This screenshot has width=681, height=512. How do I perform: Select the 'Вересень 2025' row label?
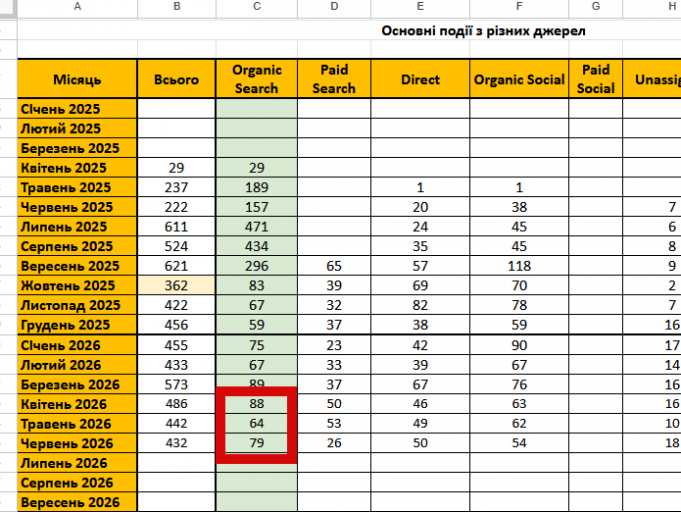[77, 265]
